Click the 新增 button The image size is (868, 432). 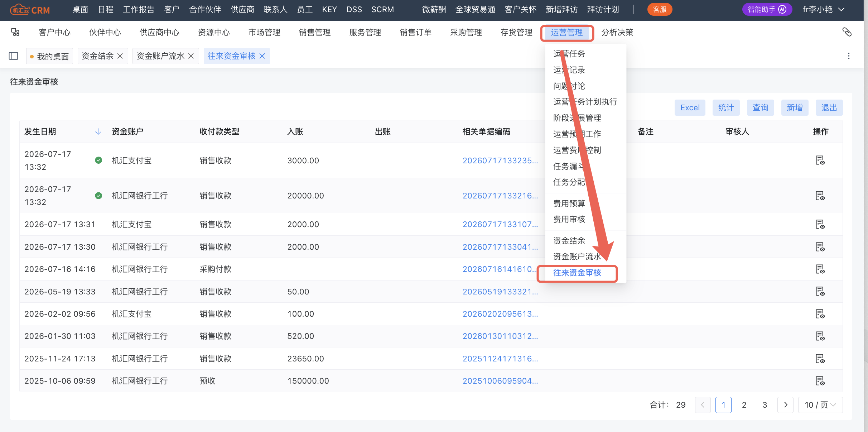point(795,107)
